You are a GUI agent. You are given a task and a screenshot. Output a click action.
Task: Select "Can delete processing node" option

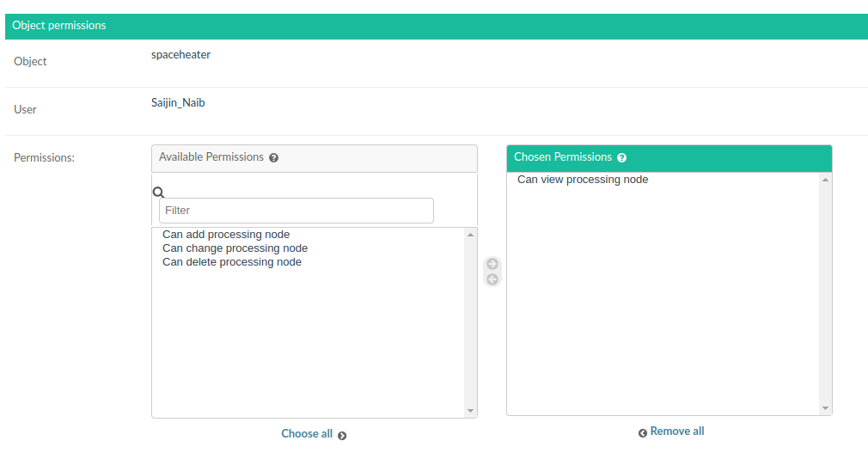coord(232,262)
